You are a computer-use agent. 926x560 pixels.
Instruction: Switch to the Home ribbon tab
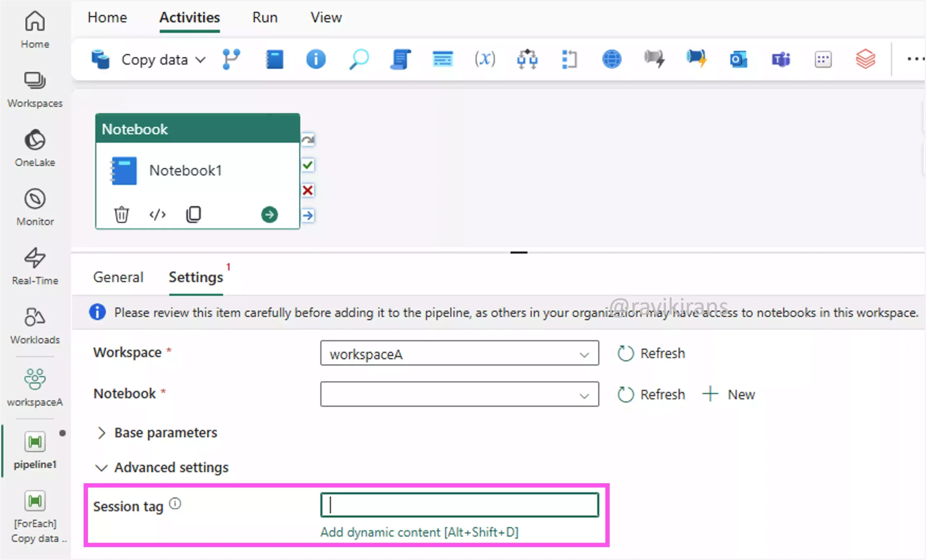(x=107, y=18)
